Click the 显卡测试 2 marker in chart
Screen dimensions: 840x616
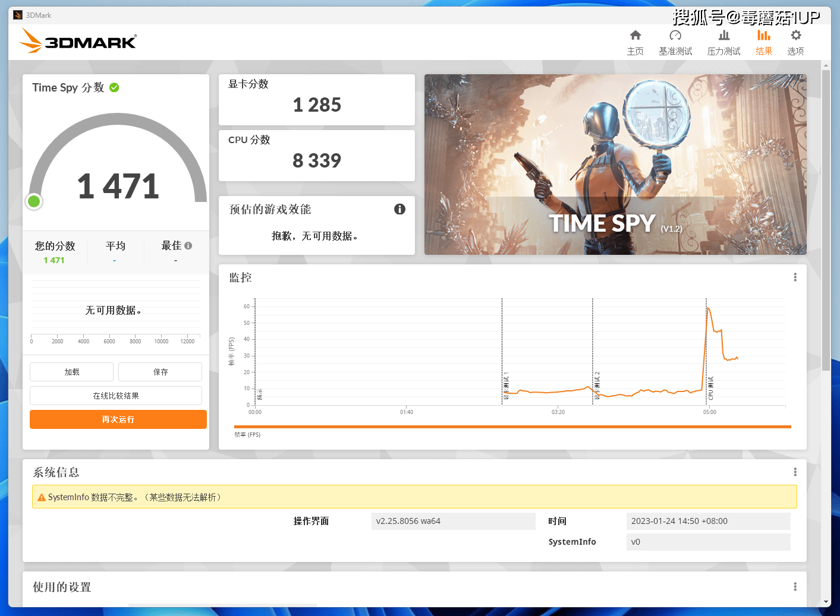coord(597,386)
